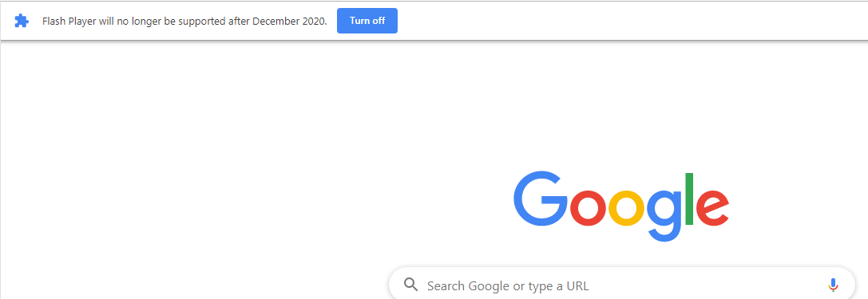
Task: Click the yellow letter o in logo
Action: (627, 207)
